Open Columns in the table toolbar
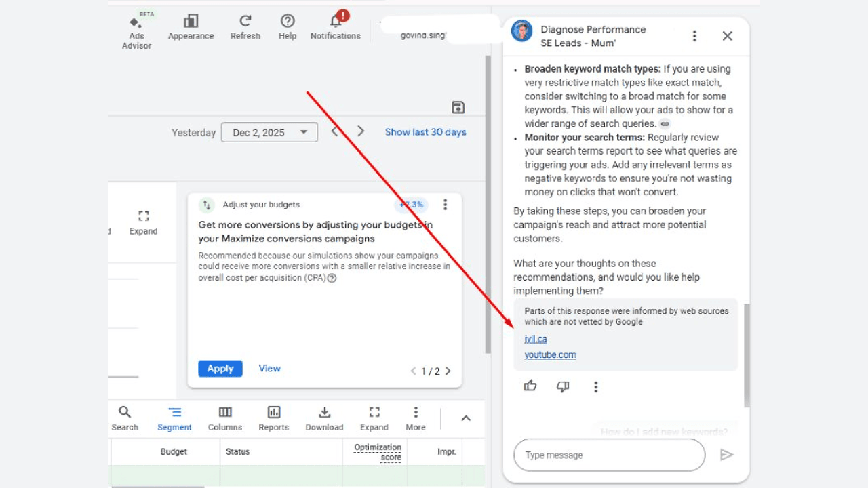 coord(225,418)
